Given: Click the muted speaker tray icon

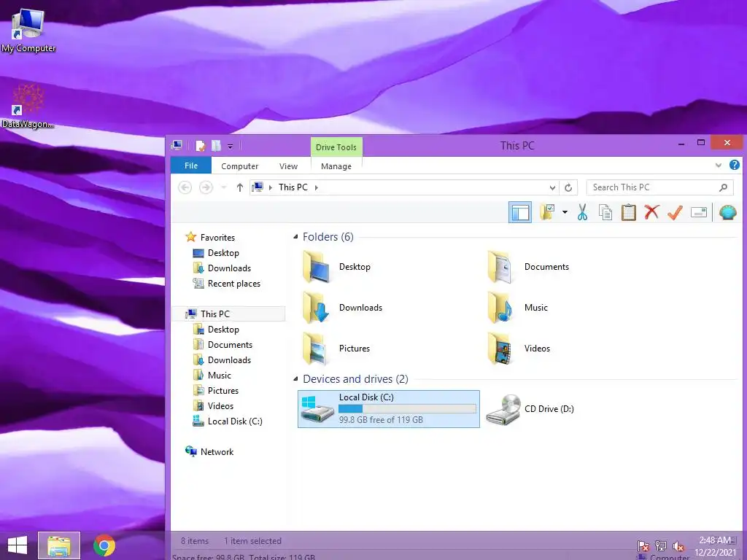Looking at the screenshot, I should point(678,546).
